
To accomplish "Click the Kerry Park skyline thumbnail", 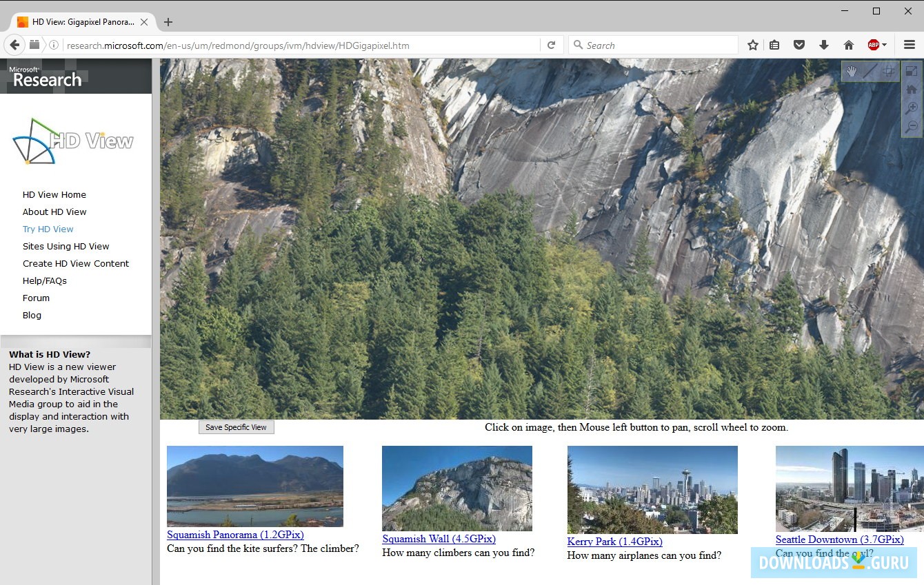I will click(652, 490).
